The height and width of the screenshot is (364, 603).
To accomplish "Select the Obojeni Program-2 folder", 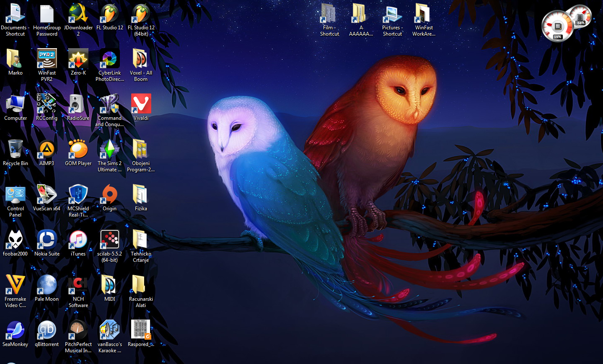I will point(141,149).
